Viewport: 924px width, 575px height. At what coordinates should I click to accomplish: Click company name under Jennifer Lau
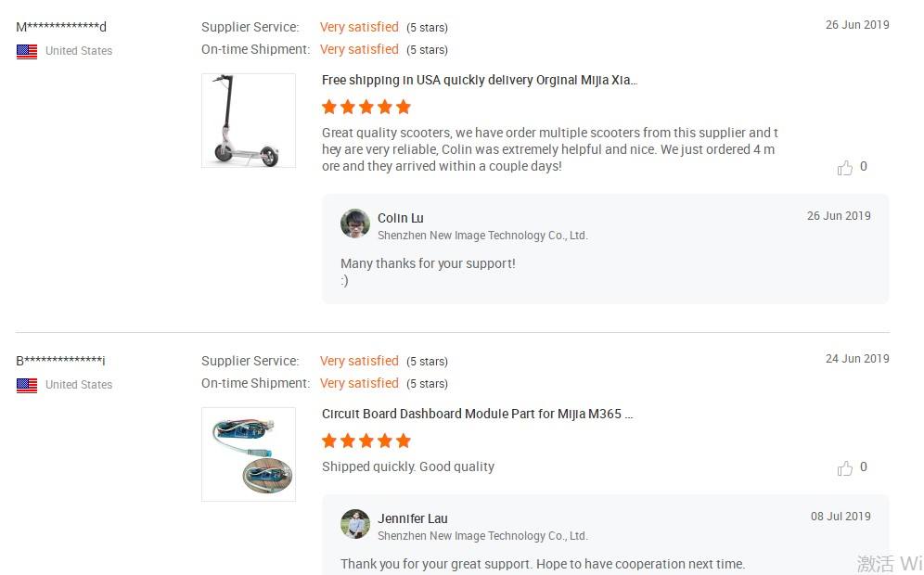tap(482, 536)
